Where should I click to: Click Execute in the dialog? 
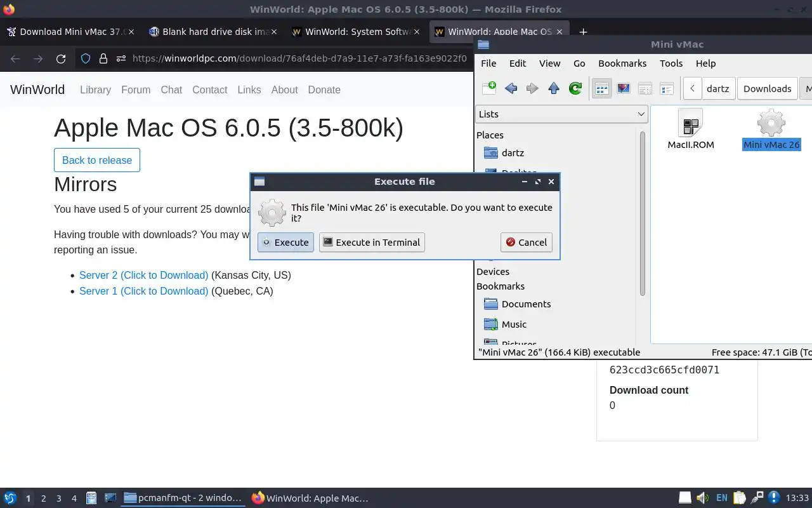[285, 242]
